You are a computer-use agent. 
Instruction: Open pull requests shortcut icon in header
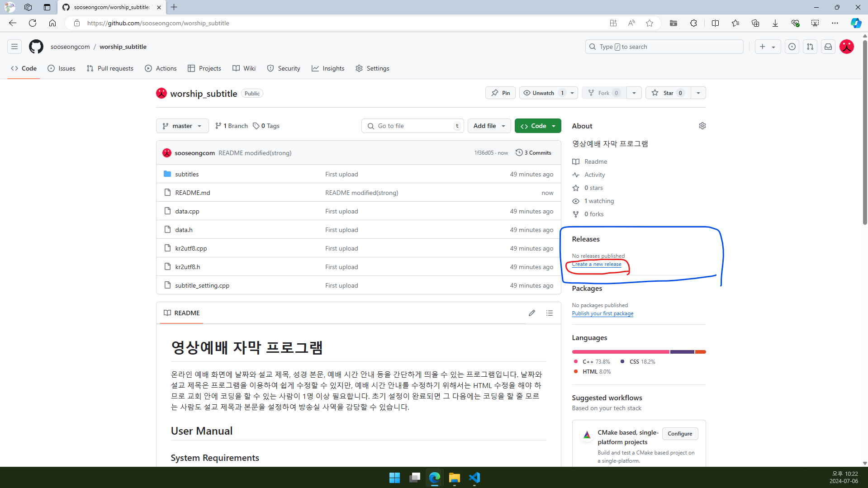[x=810, y=47]
